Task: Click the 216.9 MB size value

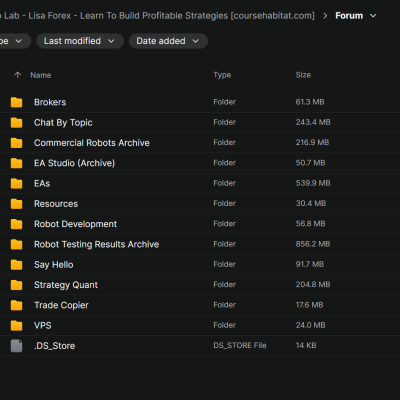Action: click(x=312, y=143)
